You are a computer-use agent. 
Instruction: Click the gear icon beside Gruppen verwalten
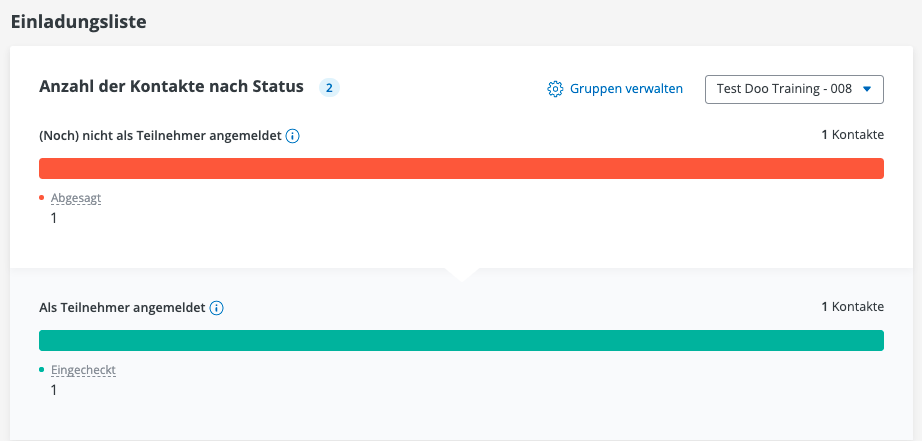[x=556, y=89]
